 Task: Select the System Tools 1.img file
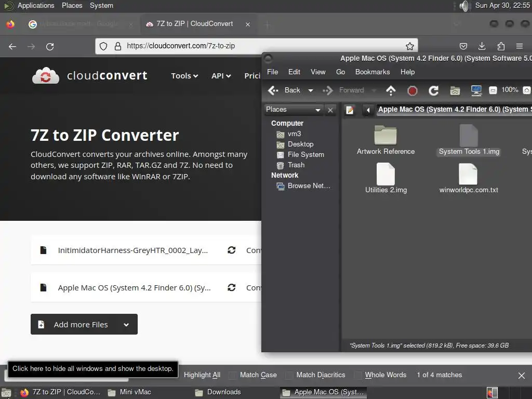(469, 140)
